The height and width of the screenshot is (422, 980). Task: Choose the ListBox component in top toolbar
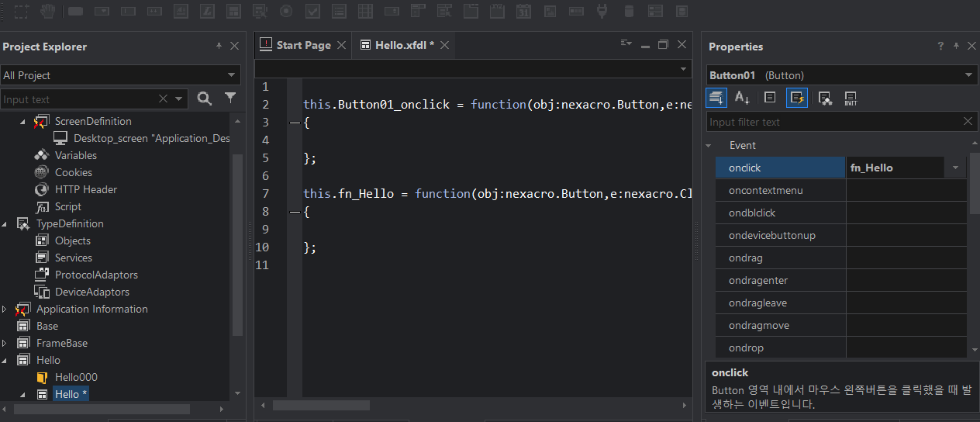[x=340, y=12]
